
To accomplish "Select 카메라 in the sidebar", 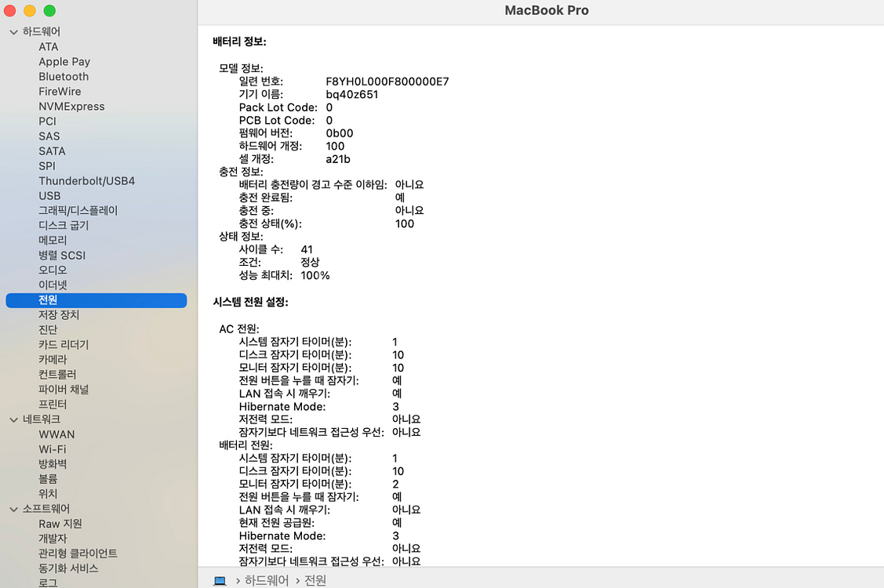I will (53, 360).
